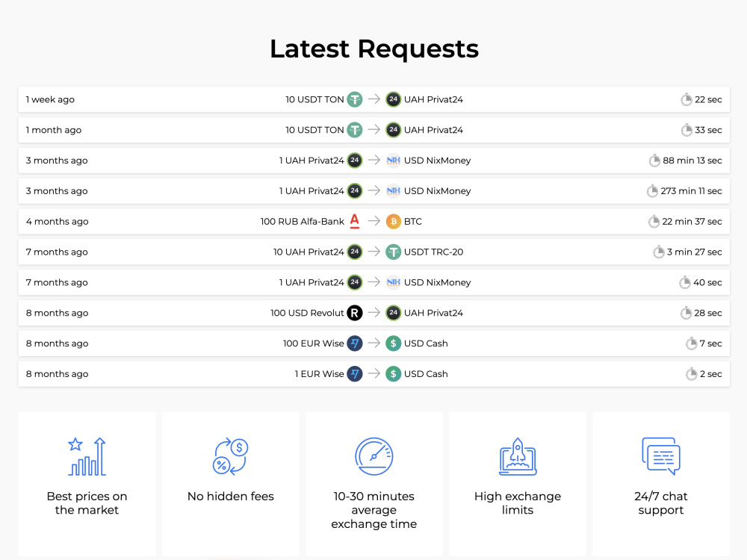Select the '100 EUR Wise' amount text
Screen dimensions: 747x560
pyautogui.click(x=314, y=343)
